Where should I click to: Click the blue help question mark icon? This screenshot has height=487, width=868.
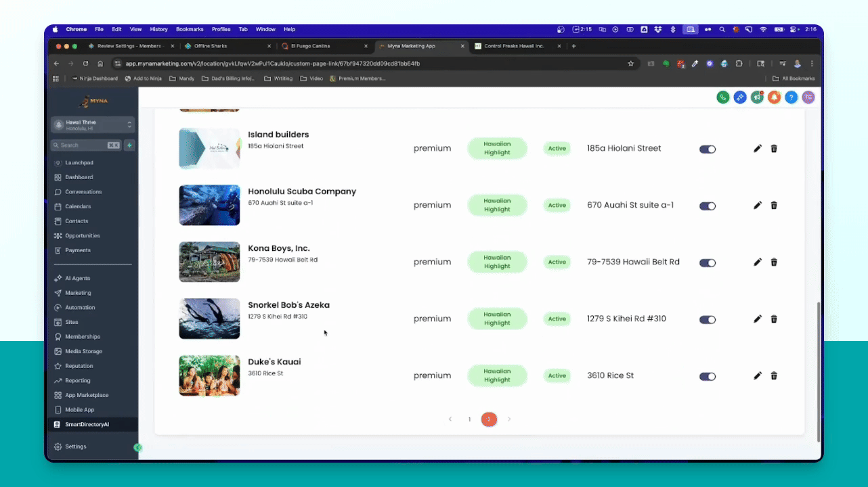(x=791, y=97)
